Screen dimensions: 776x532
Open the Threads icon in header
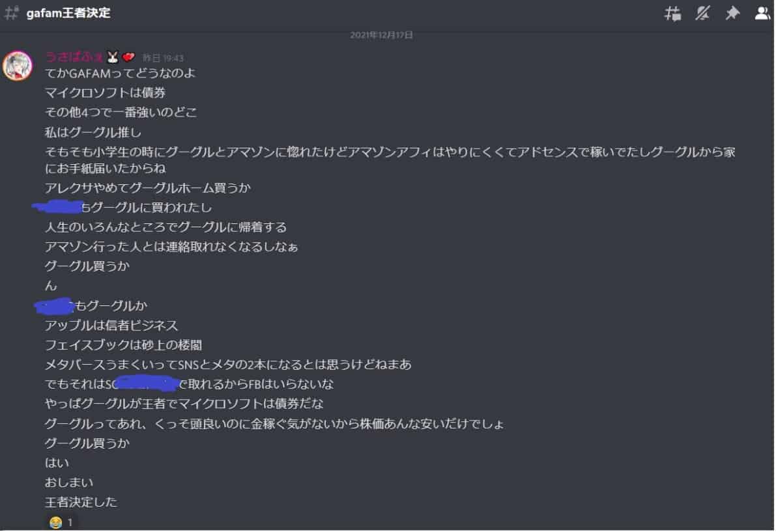pos(672,14)
